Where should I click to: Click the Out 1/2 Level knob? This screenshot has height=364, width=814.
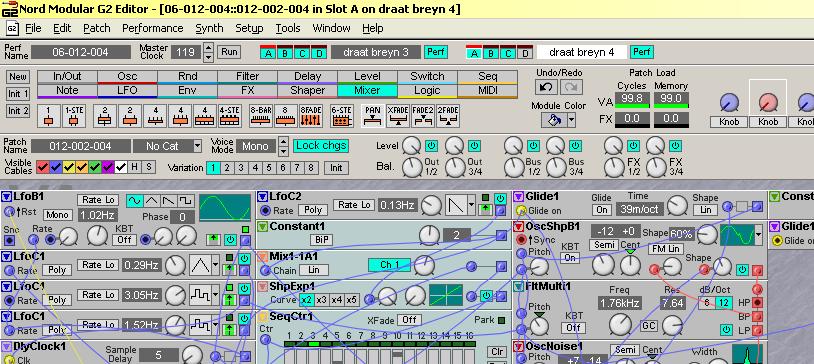[x=412, y=146]
